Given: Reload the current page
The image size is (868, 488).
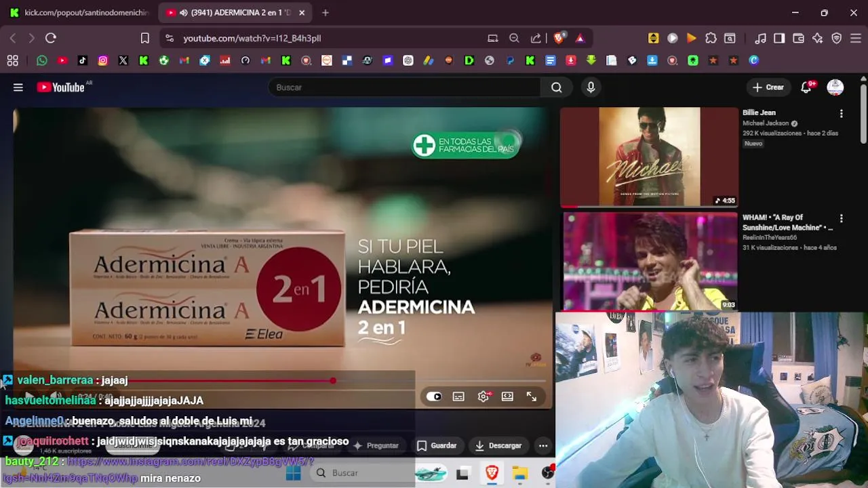Looking at the screenshot, I should 51,39.
